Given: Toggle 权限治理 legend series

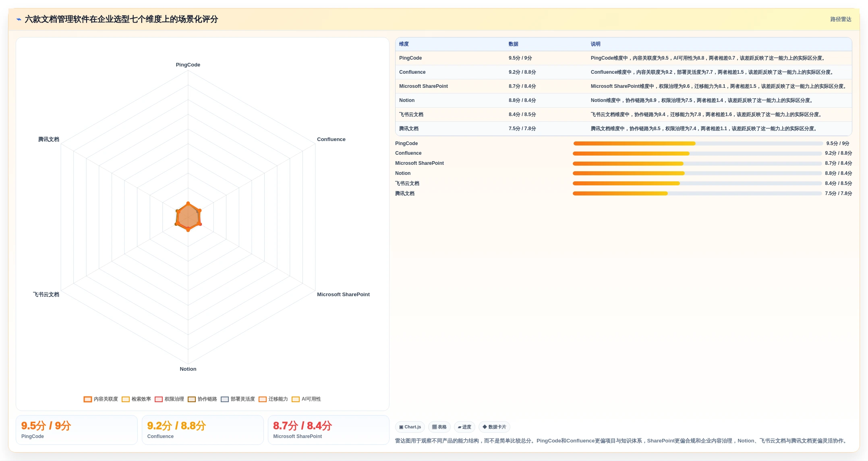Looking at the screenshot, I should click(169, 399).
